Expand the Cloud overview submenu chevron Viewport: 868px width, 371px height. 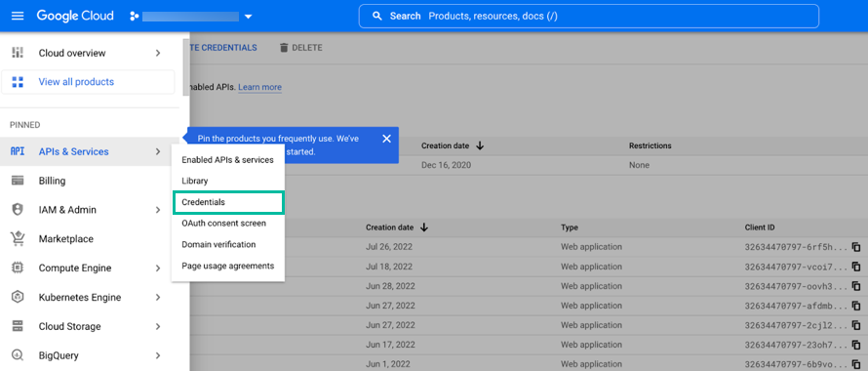point(158,54)
